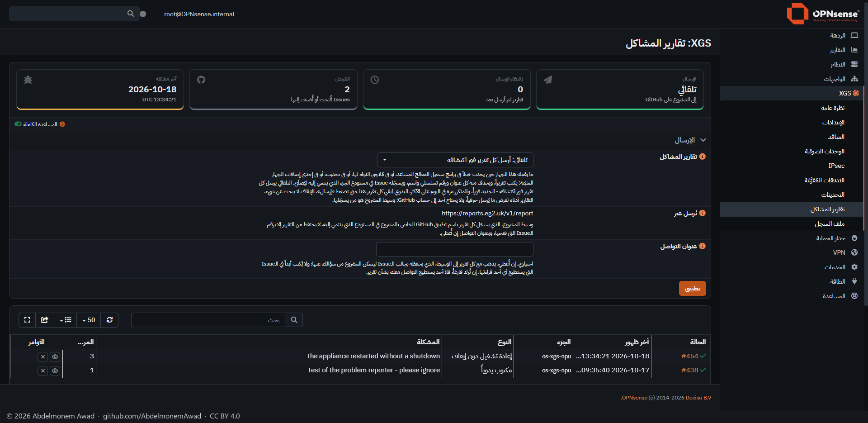868x423 pixels.
Task: Delete report #438 with the X icon
Action: coord(43,371)
